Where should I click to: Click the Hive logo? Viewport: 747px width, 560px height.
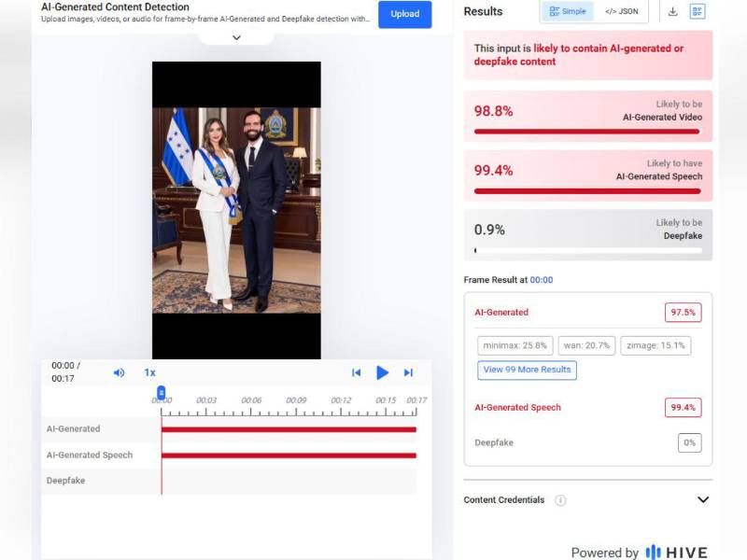676,553
